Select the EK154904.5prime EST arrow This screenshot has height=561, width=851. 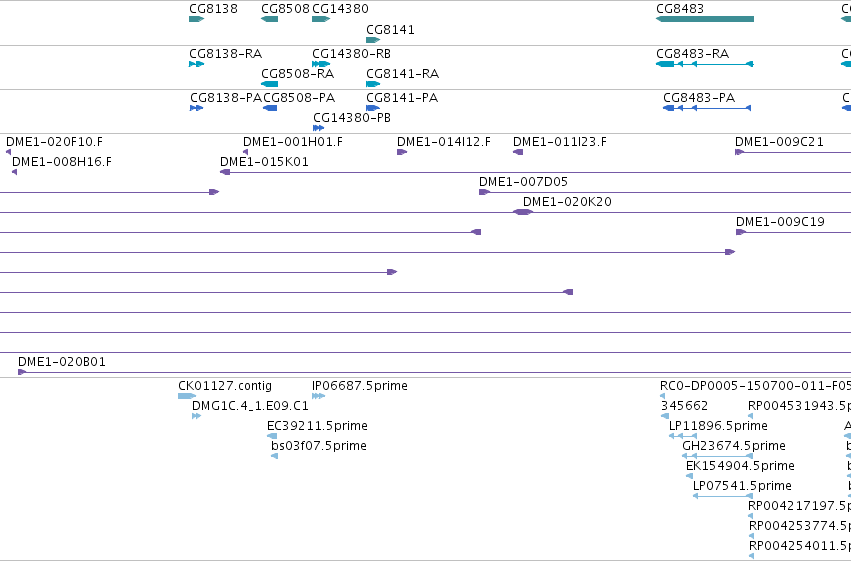tap(689, 476)
